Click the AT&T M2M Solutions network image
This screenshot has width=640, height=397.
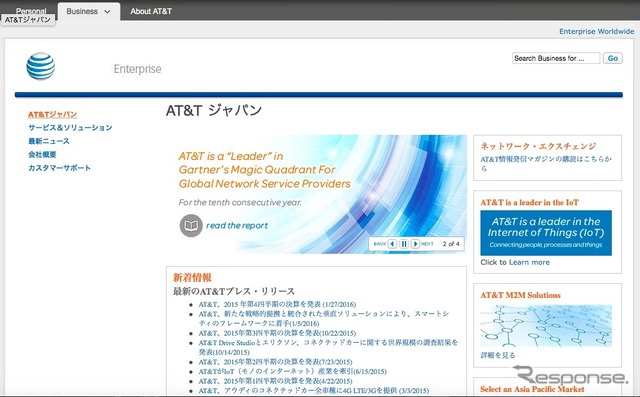click(546, 326)
